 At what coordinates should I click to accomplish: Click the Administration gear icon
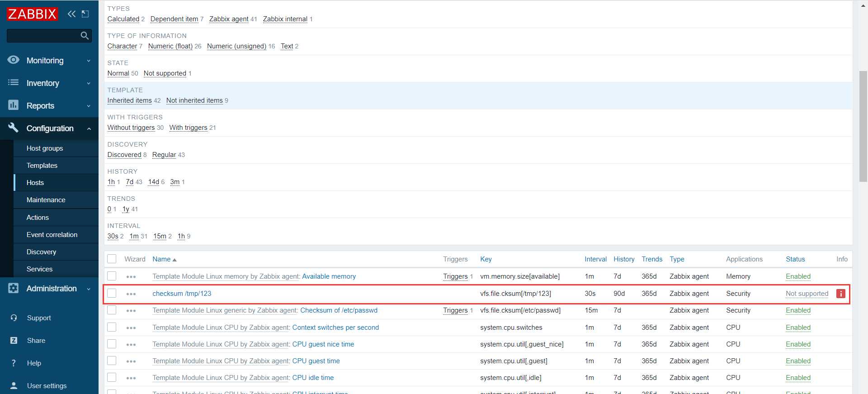tap(14, 288)
